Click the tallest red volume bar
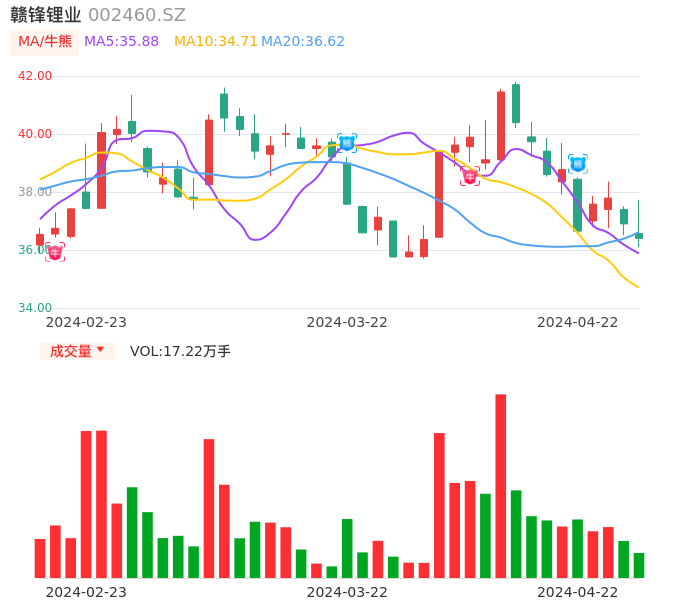 pos(500,485)
